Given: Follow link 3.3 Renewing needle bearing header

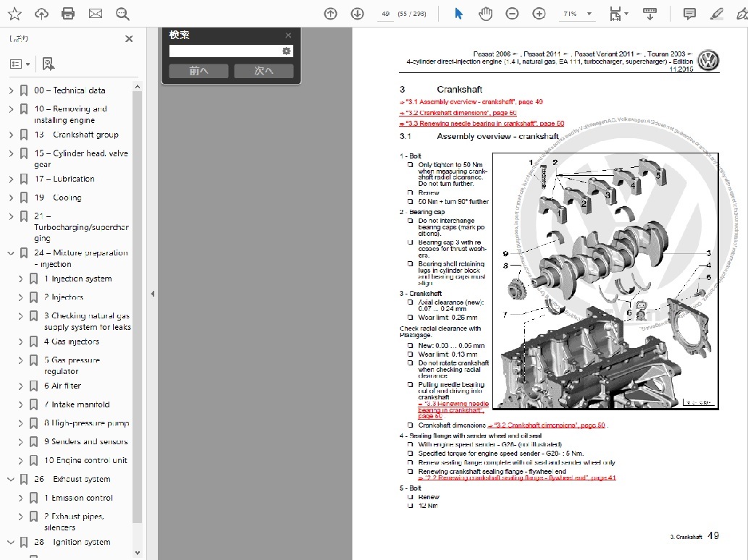Looking at the screenshot, I should click(x=482, y=124).
